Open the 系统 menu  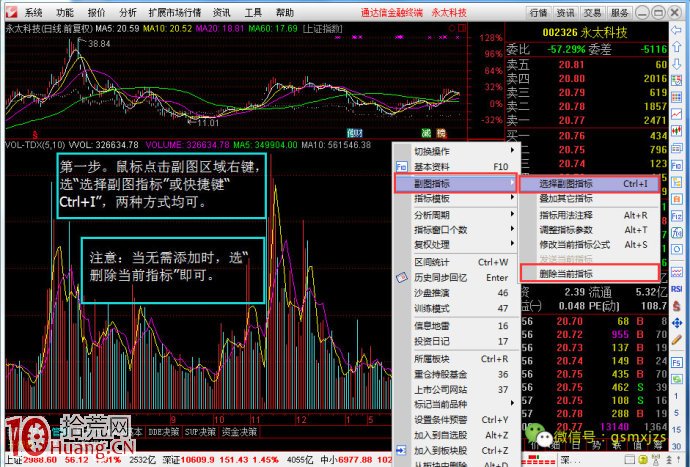click(x=33, y=12)
